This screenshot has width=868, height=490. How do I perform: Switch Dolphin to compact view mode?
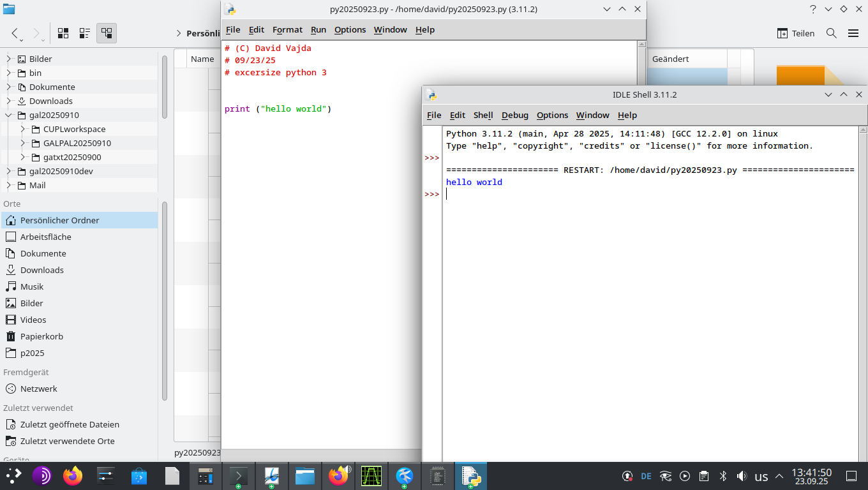pos(85,33)
